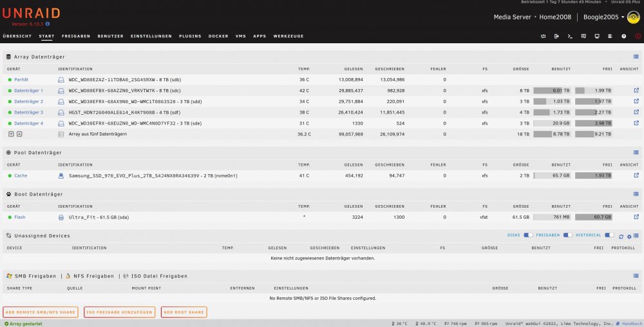644x327 pixels.
Task: Open the system info monitor icon
Action: pos(597,36)
